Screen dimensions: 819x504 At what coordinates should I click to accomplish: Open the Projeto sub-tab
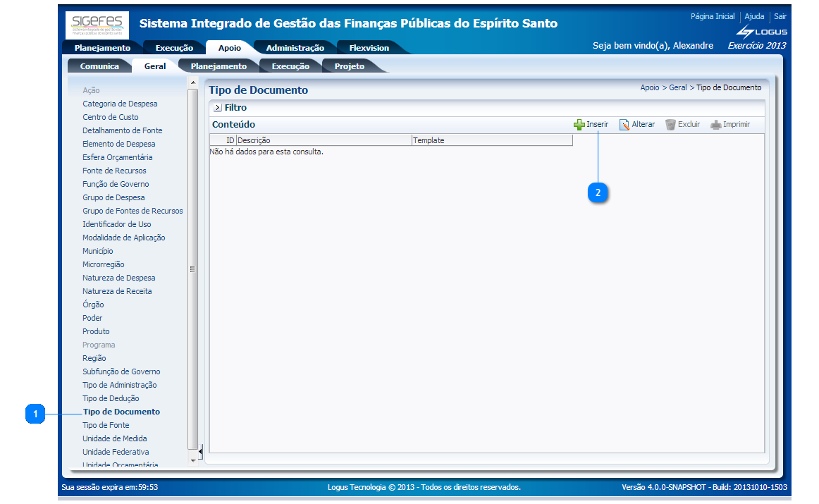point(349,66)
